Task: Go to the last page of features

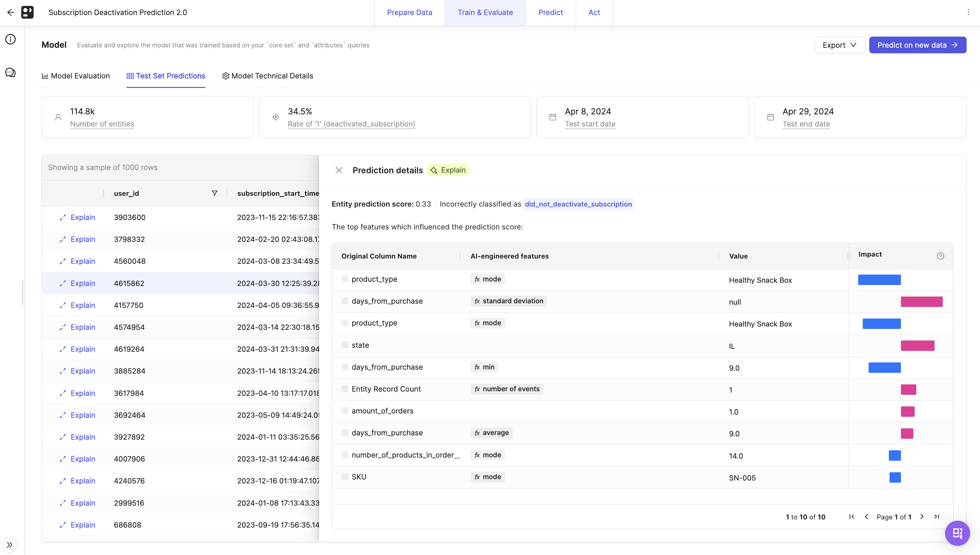Action: [937, 516]
